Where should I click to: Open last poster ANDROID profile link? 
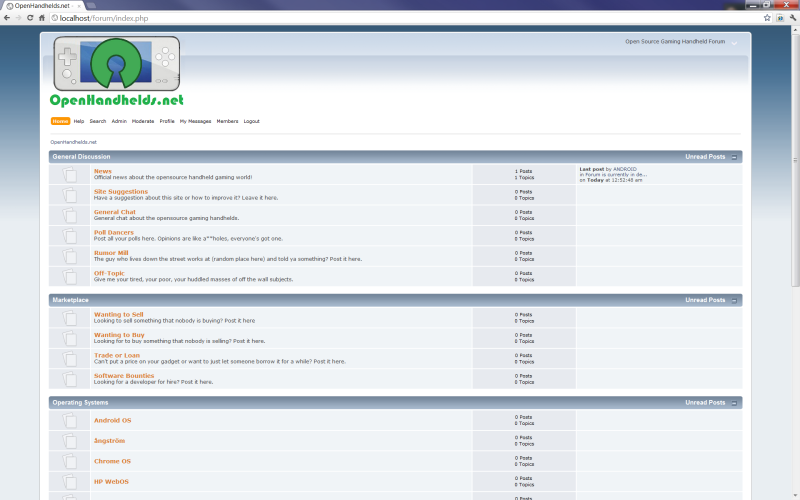point(625,169)
